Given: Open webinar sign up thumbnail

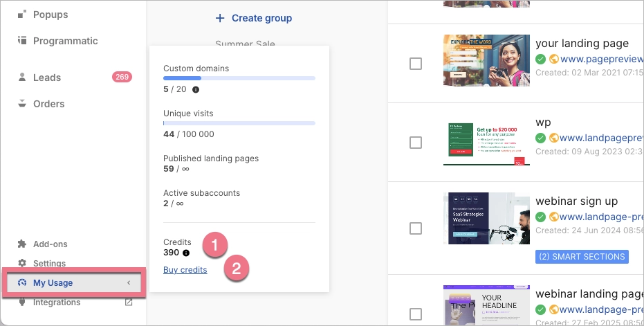Looking at the screenshot, I should 486,218.
